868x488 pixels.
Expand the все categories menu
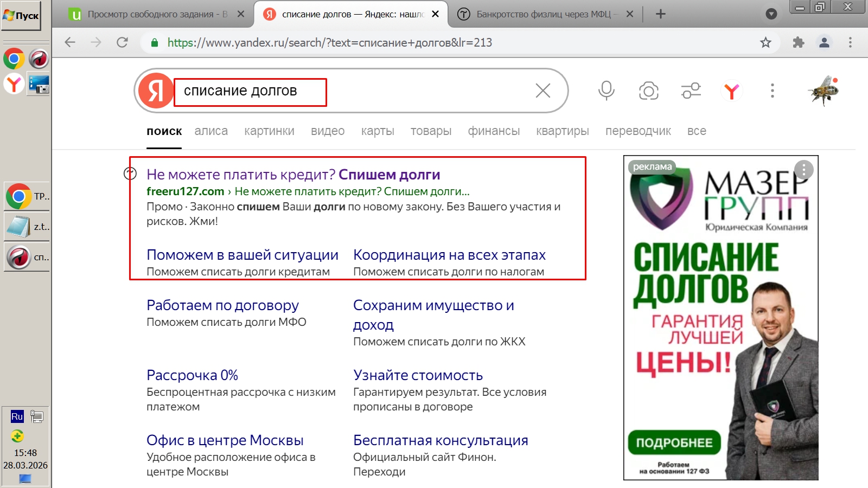(x=697, y=131)
